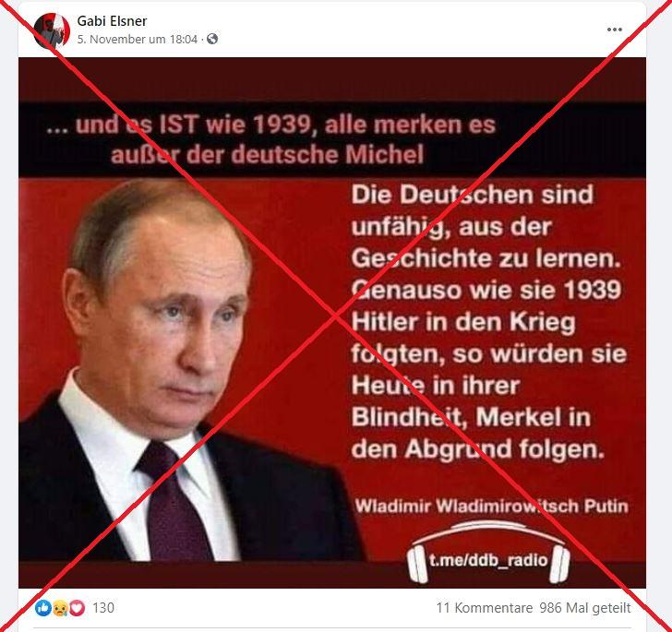Click the public audience globe icon
Screen dimensions: 672x632
click(212, 39)
